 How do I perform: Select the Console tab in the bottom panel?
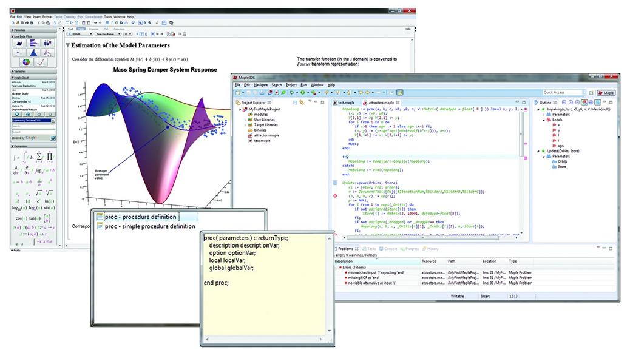pyautogui.click(x=388, y=249)
